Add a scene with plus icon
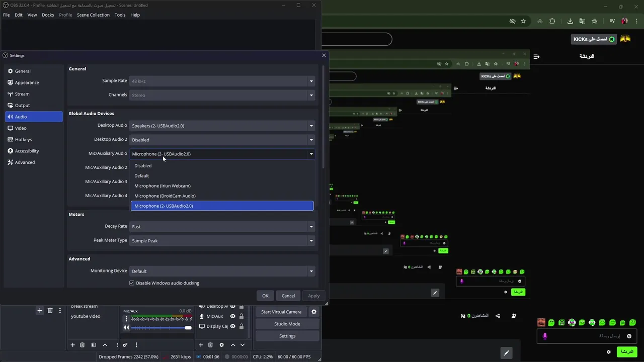This screenshot has width=644, height=362. click(72, 345)
